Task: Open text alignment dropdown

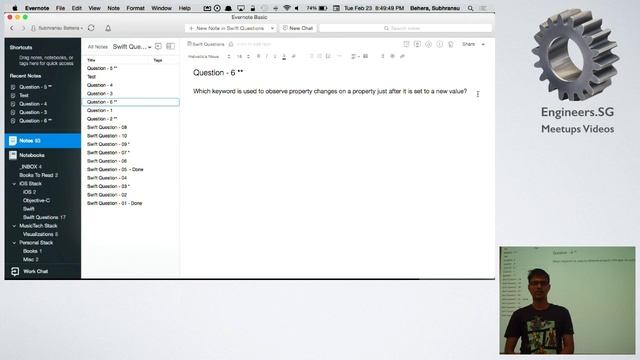Action: pos(355,56)
